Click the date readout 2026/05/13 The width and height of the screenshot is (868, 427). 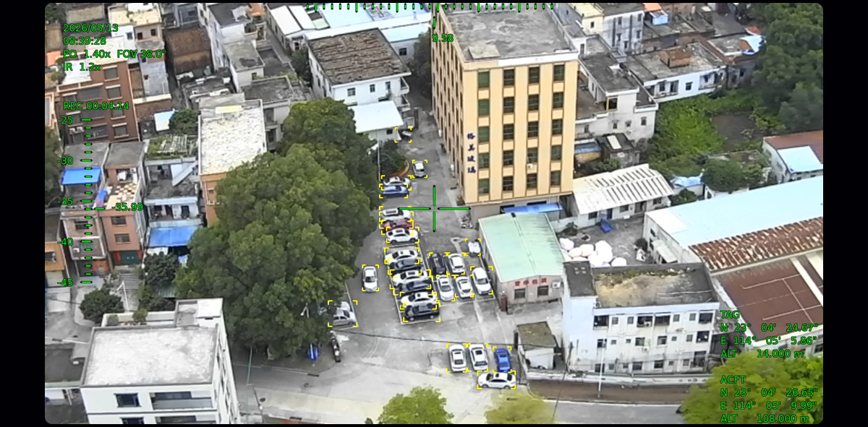tap(90, 27)
